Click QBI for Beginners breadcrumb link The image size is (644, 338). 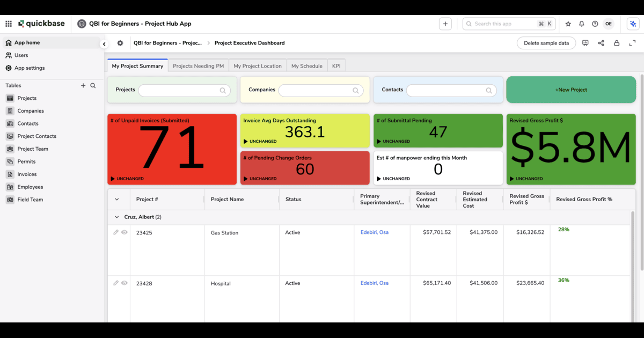point(167,43)
